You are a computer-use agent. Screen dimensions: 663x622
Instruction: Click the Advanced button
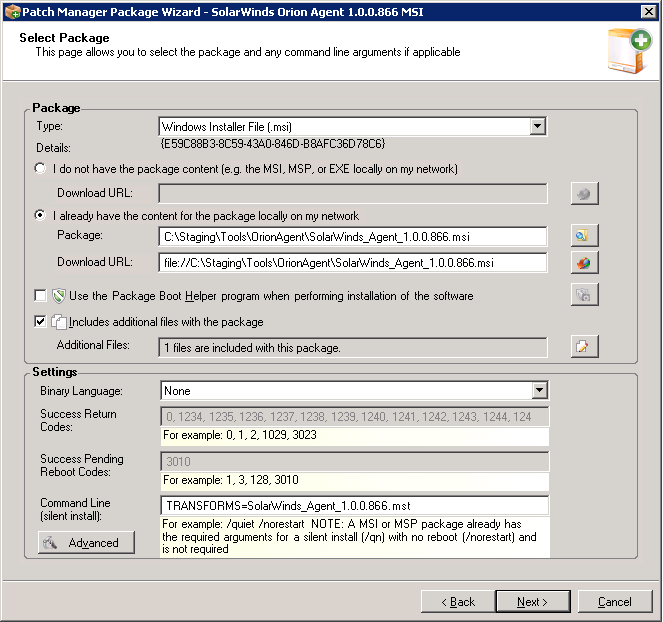[x=87, y=543]
